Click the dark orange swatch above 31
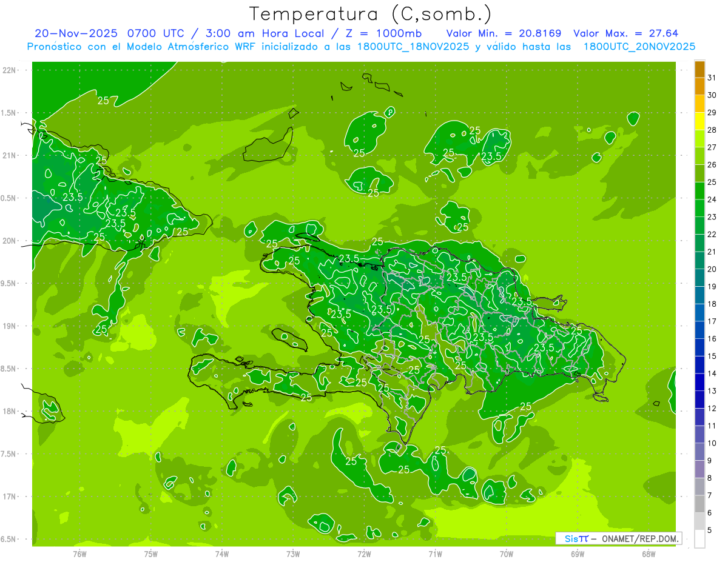728x562 pixels. point(699,70)
